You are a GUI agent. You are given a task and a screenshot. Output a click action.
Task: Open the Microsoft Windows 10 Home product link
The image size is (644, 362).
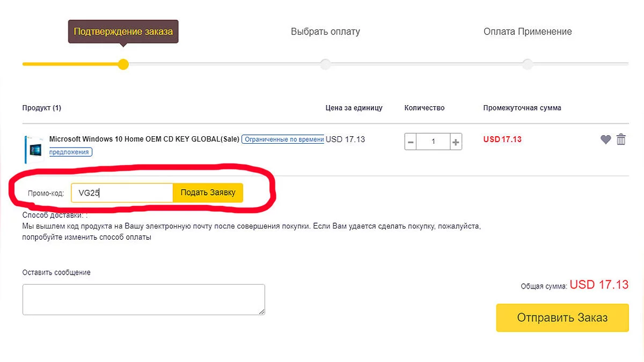(x=144, y=139)
